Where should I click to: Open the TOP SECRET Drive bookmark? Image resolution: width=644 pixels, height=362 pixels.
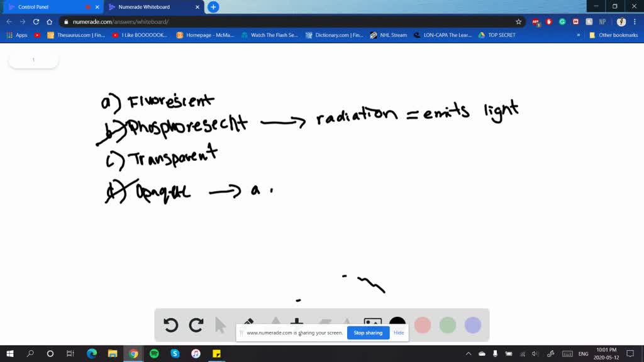pos(497,35)
